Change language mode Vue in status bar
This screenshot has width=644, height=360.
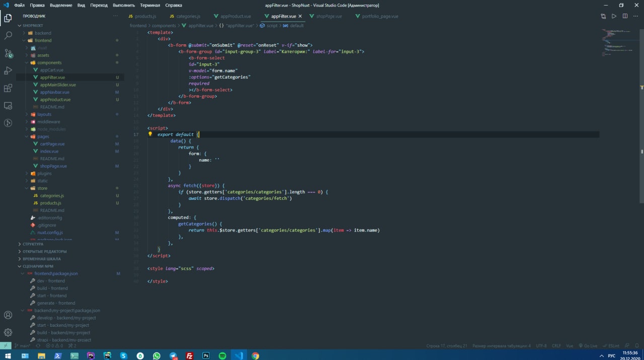pos(570,346)
